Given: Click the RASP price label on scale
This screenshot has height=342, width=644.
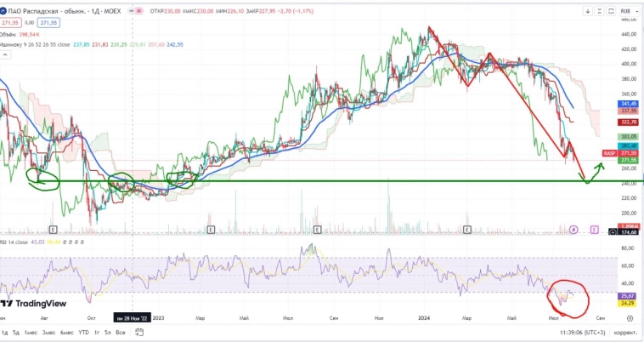Looking at the screenshot, I should [x=609, y=153].
